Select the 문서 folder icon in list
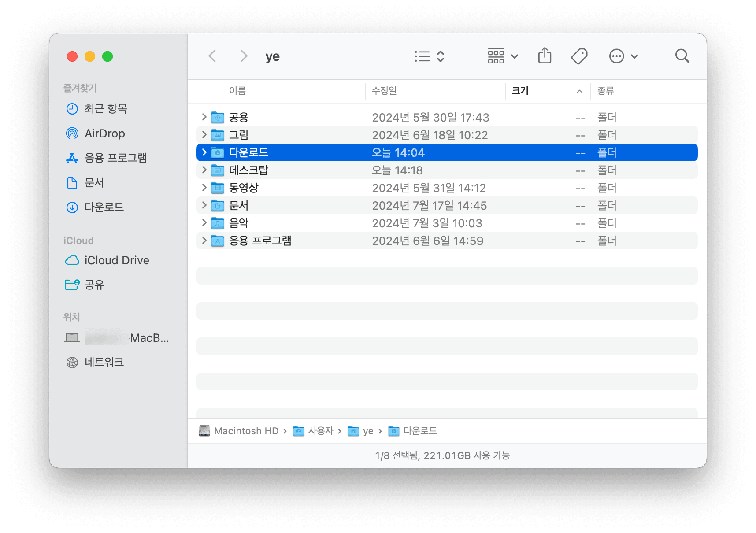Screen dimensions: 756x533 [218, 205]
